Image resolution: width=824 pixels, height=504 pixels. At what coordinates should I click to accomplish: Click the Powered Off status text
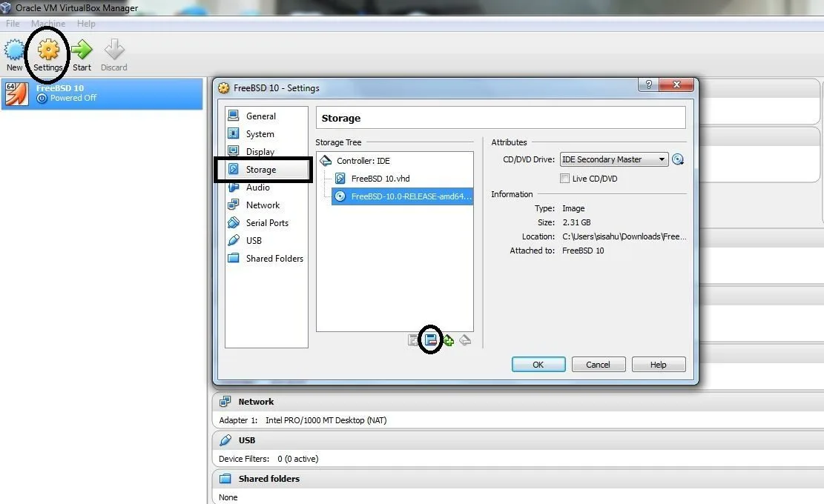73,98
